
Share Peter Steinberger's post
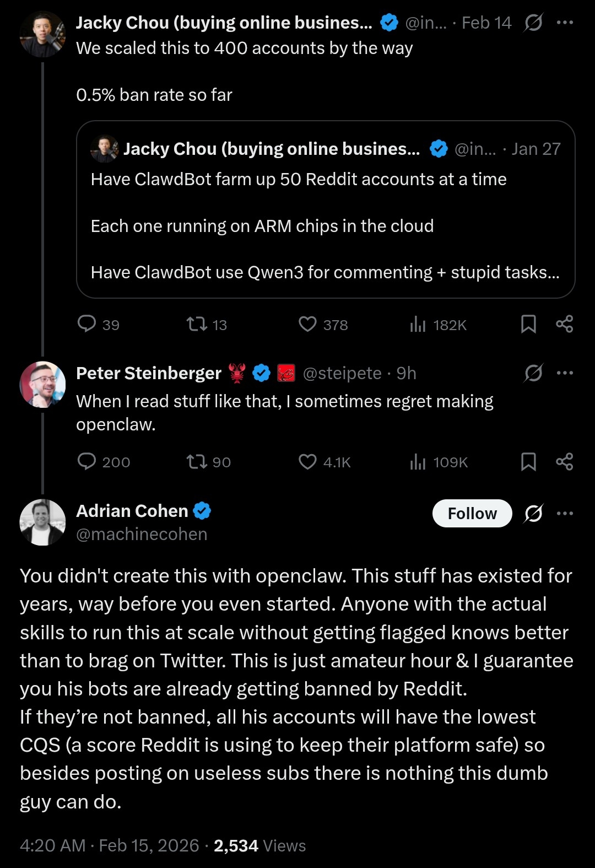pos(565,461)
